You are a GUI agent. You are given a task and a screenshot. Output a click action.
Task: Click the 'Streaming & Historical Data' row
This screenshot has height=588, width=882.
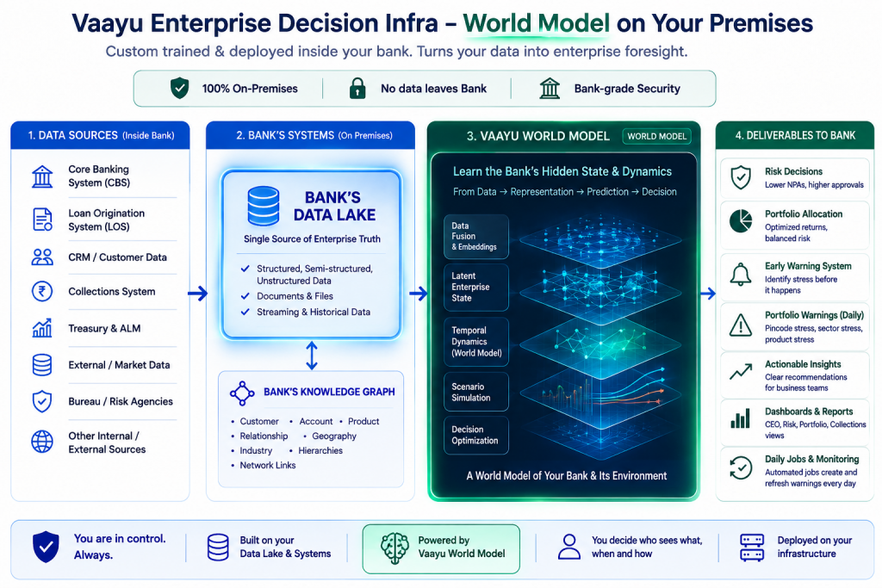pos(306,312)
